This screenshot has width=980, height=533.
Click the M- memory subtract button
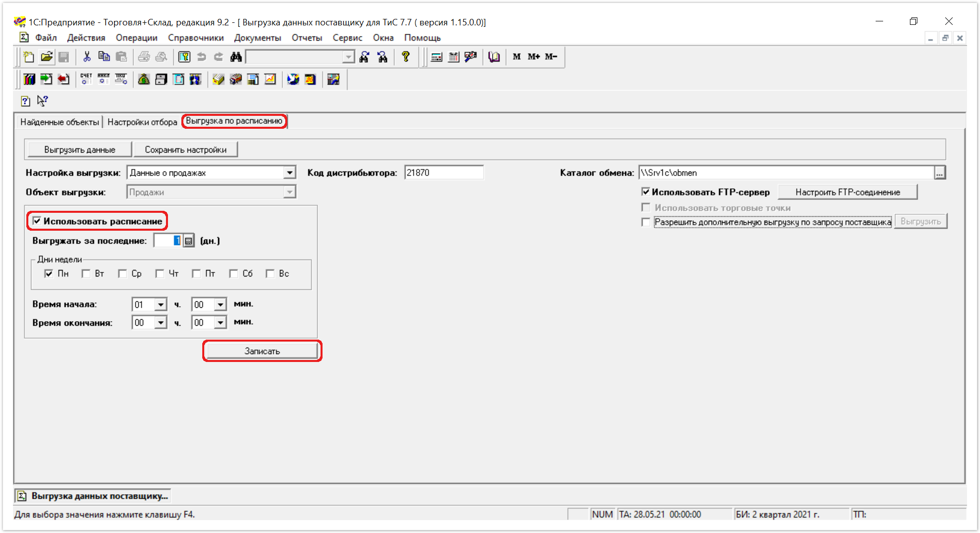click(x=551, y=57)
